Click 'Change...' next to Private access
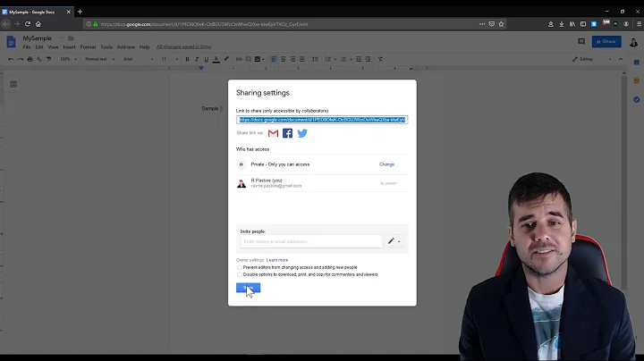Image resolution: width=644 pixels, height=361 pixels. pyautogui.click(x=388, y=164)
